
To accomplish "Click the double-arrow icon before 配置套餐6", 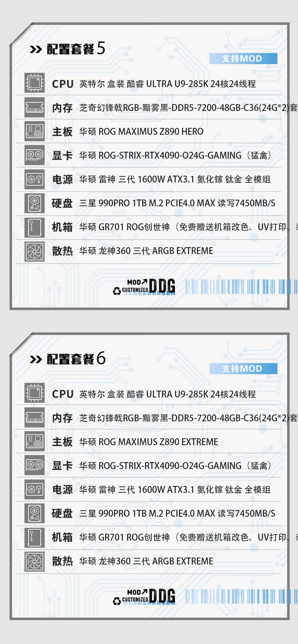I will pos(36,360).
